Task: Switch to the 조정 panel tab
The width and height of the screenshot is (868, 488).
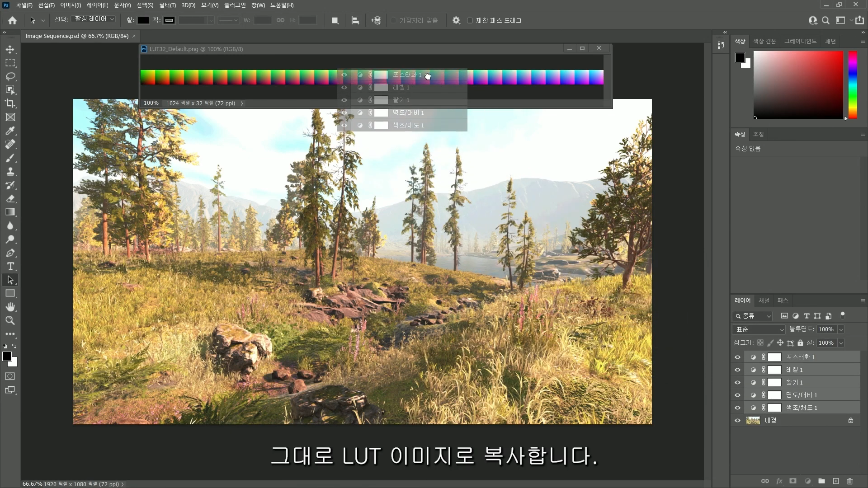Action: [758, 134]
